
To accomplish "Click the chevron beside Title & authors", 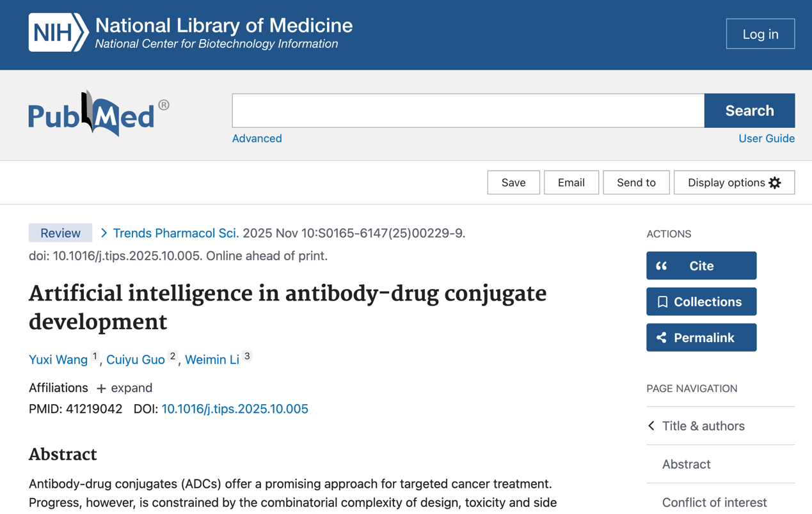I will [651, 426].
